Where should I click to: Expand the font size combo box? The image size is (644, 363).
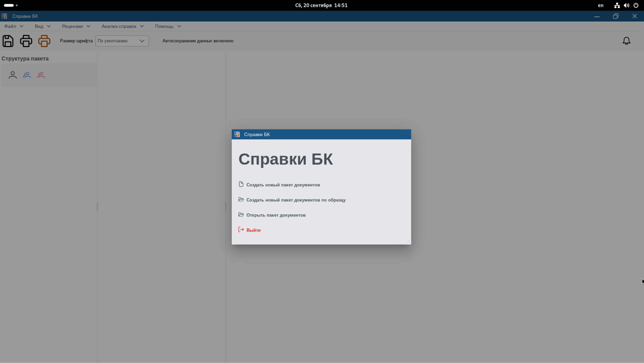click(x=122, y=41)
